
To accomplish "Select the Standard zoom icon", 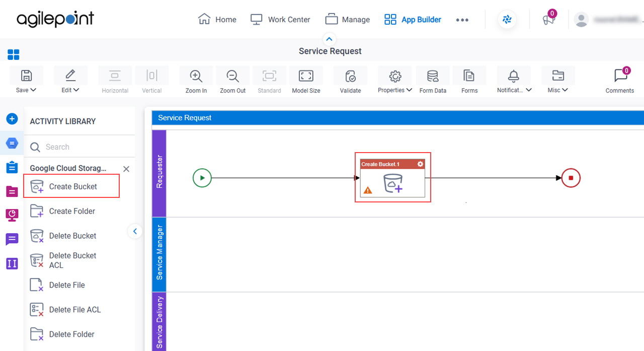I will pos(269,76).
